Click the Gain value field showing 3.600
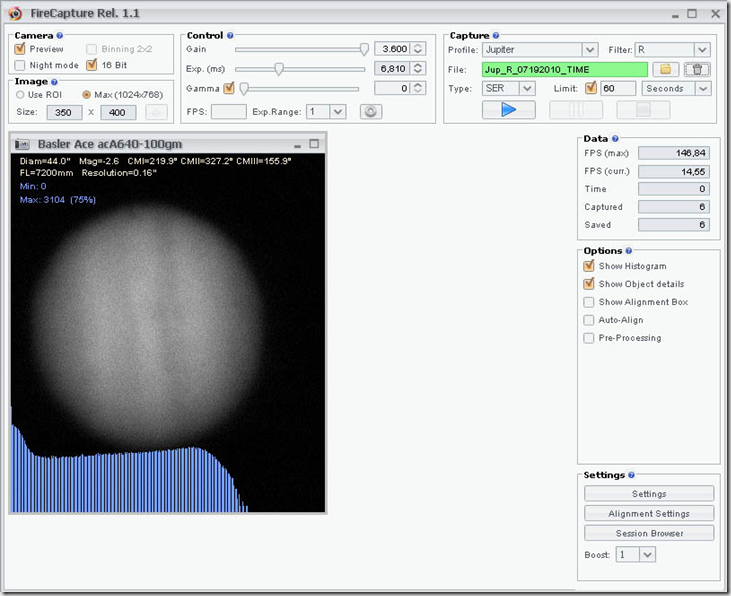The image size is (731, 596). tap(393, 49)
